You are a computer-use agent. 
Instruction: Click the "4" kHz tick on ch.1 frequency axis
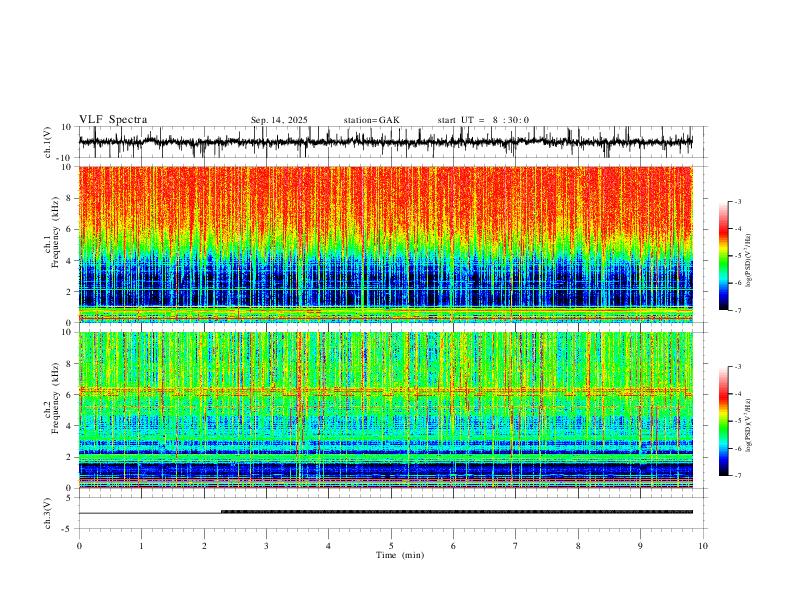tap(69, 261)
